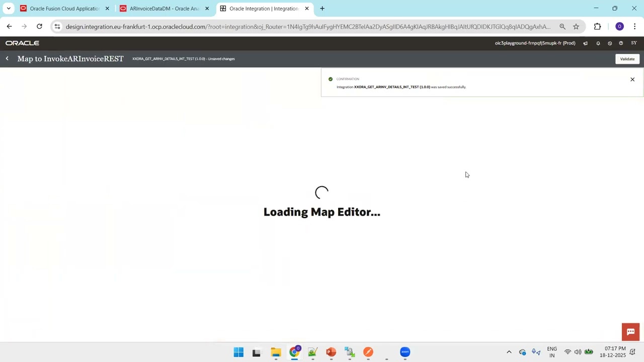
Task: Open the help question mark icon
Action: [x=621, y=43]
